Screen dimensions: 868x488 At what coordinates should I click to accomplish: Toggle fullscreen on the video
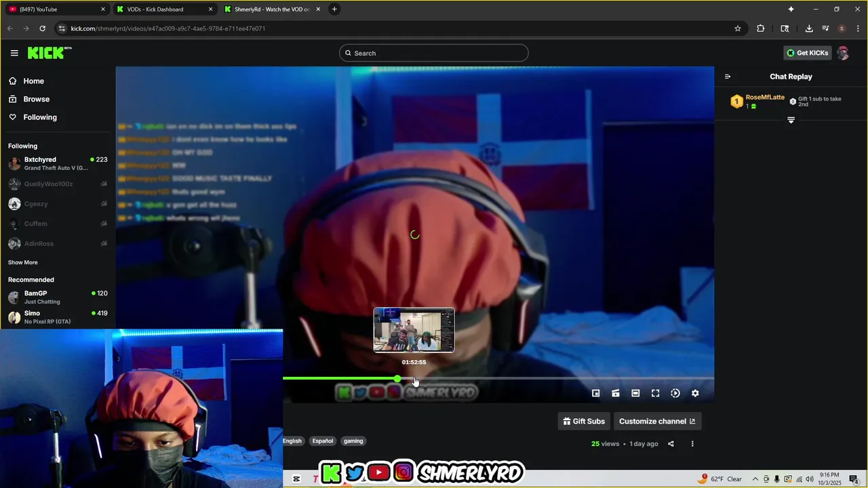[x=656, y=393]
